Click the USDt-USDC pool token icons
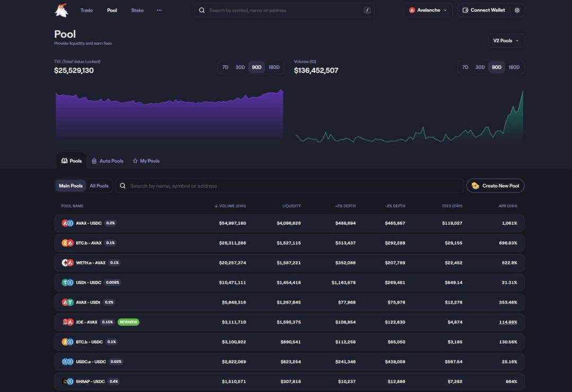The height and width of the screenshot is (392, 572). [x=67, y=282]
